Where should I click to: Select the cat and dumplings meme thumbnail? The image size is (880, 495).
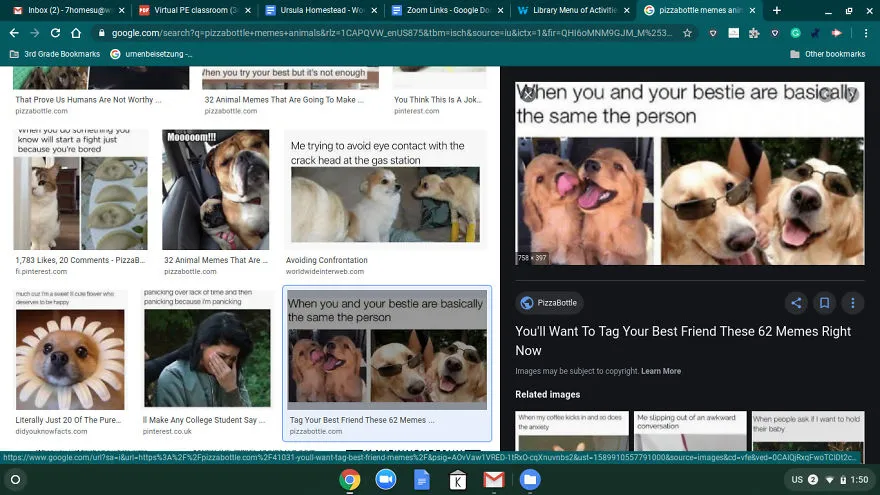point(81,190)
